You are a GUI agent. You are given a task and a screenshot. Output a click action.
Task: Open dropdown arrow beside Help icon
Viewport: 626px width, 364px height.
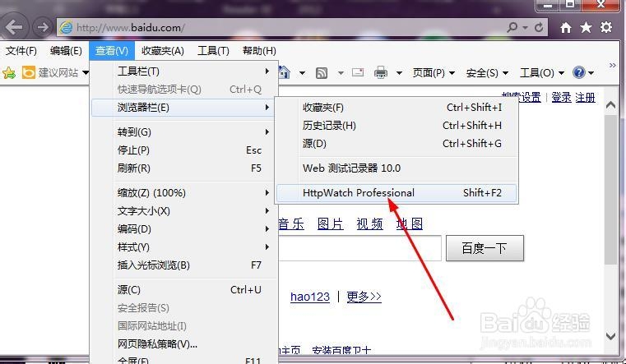point(591,73)
